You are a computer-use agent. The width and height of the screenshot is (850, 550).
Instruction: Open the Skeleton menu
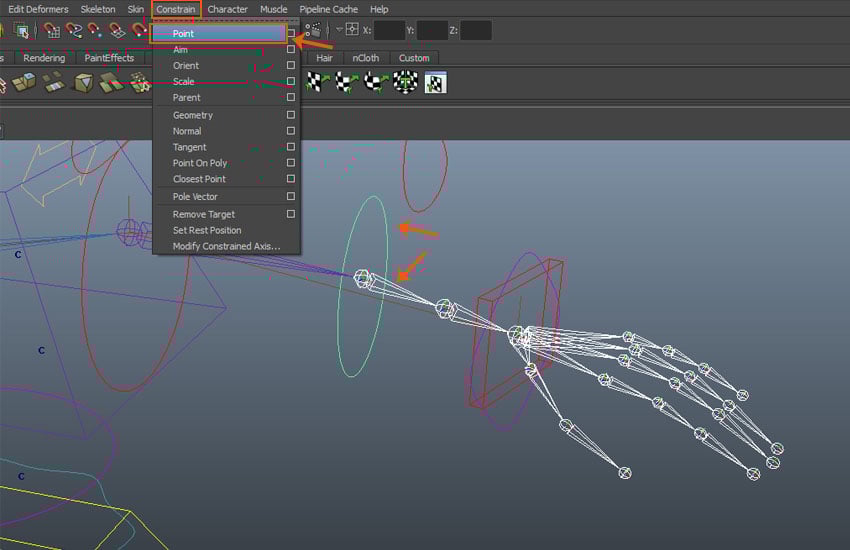97,9
